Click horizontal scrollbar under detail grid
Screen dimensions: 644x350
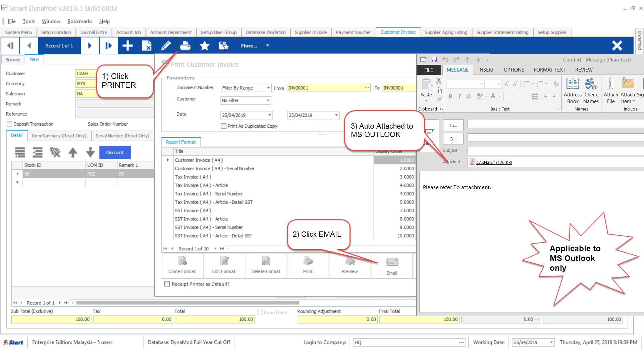[187, 303]
